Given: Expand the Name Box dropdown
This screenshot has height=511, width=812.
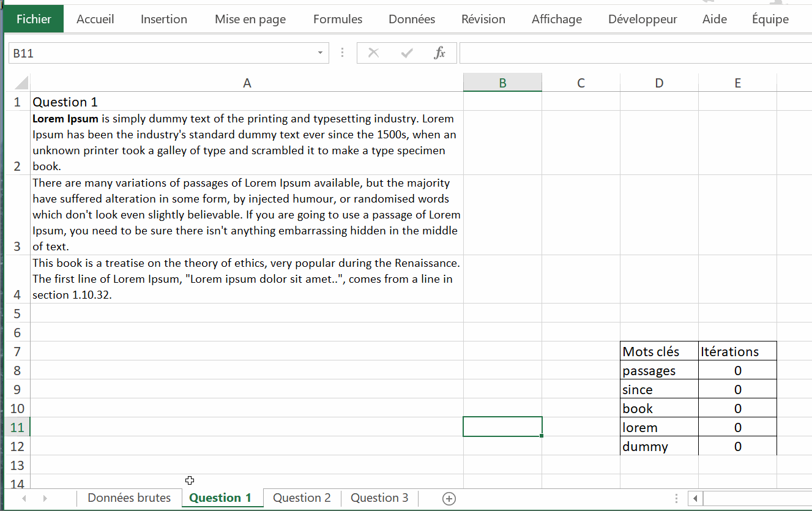Looking at the screenshot, I should 319,53.
